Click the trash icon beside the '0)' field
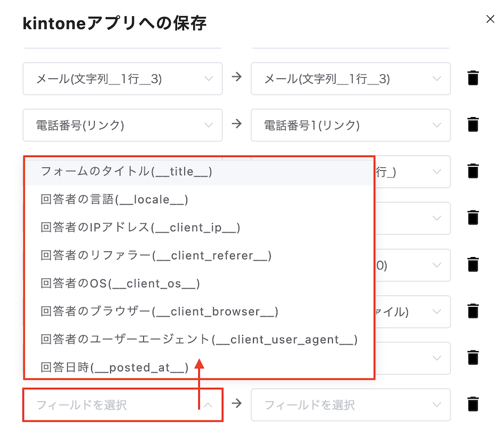 coord(473,264)
